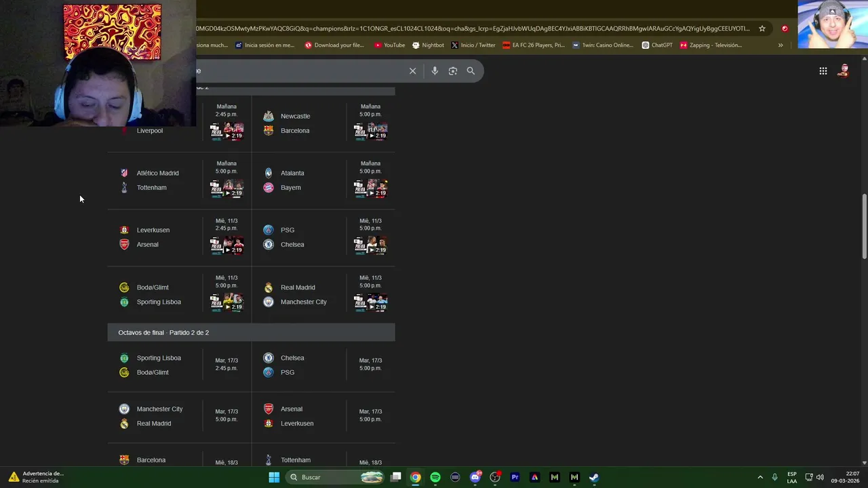Select Manchester City in second-leg fixture
Screen dimensions: 868x488
tap(160, 409)
